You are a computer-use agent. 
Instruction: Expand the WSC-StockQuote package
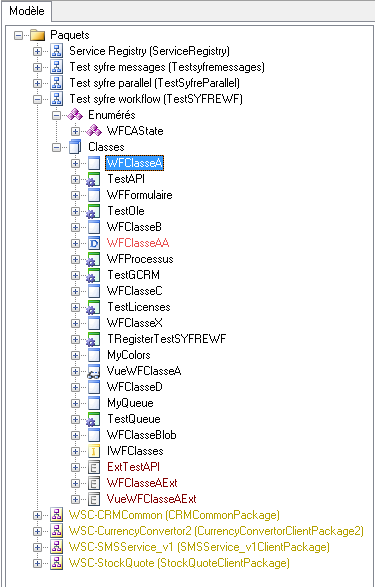coord(37,563)
